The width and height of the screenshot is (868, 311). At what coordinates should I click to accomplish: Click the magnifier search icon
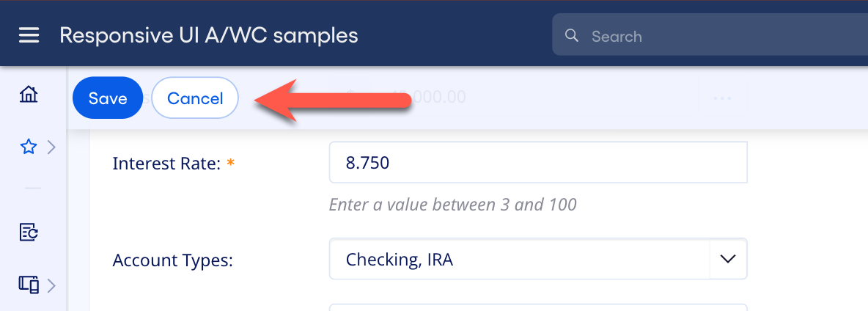[x=571, y=36]
